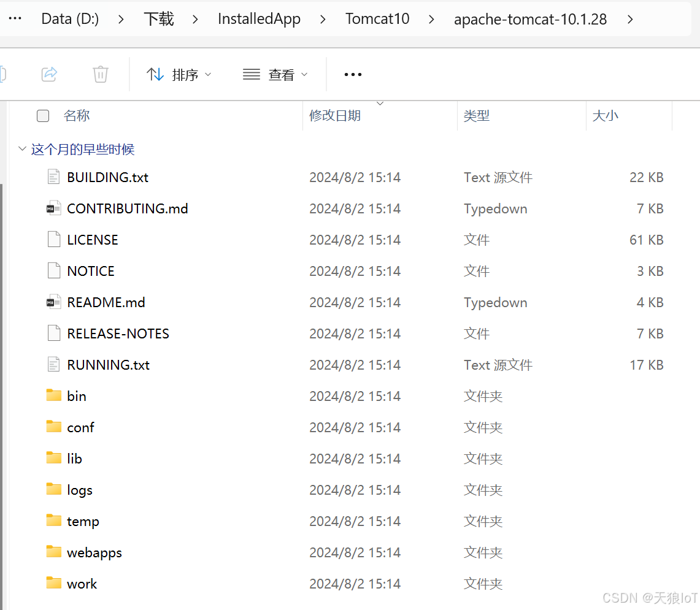The height and width of the screenshot is (610, 700).
Task: Expand chevron after apache-tomcat-10.1.28
Action: [630, 19]
